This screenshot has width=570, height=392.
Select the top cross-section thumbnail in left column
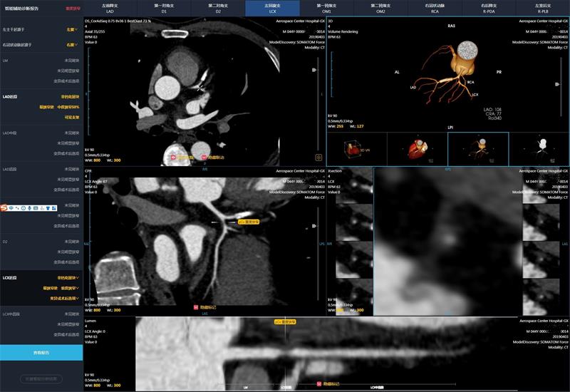(x=353, y=185)
